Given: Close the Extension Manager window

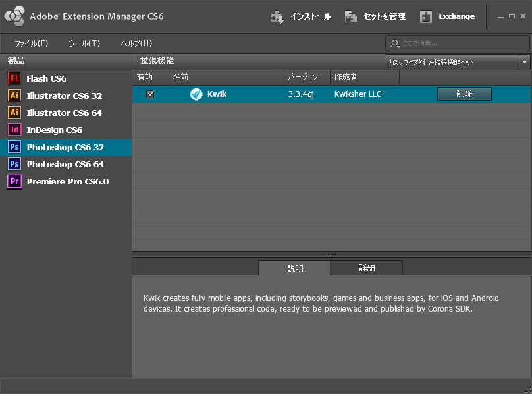Looking at the screenshot, I should (523, 16).
